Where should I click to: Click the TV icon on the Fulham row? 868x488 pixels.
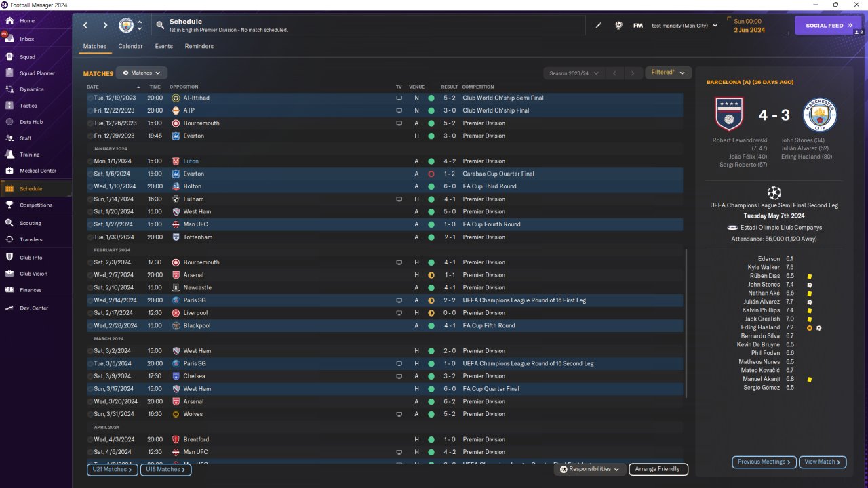pos(399,199)
